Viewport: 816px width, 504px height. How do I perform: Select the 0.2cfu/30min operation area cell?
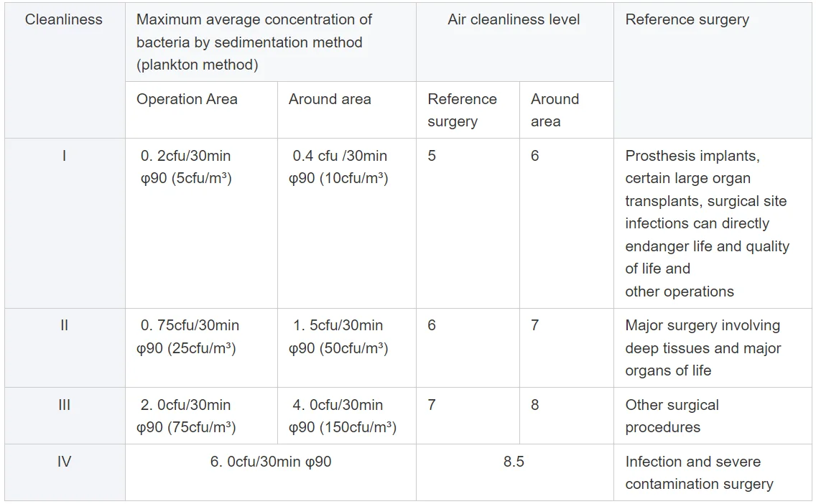click(x=187, y=167)
